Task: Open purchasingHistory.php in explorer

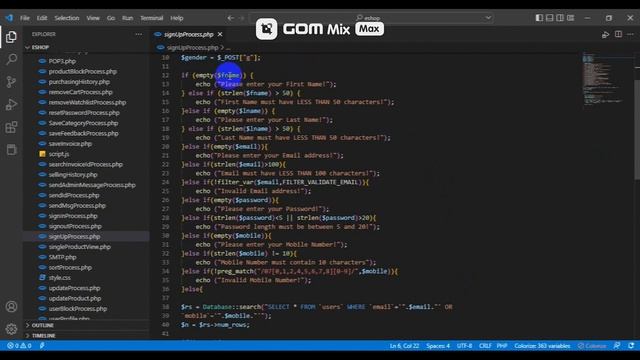Action: 79,82
